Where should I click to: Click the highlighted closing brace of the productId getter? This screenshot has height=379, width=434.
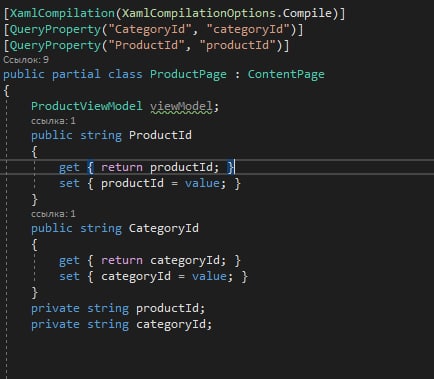[231, 167]
